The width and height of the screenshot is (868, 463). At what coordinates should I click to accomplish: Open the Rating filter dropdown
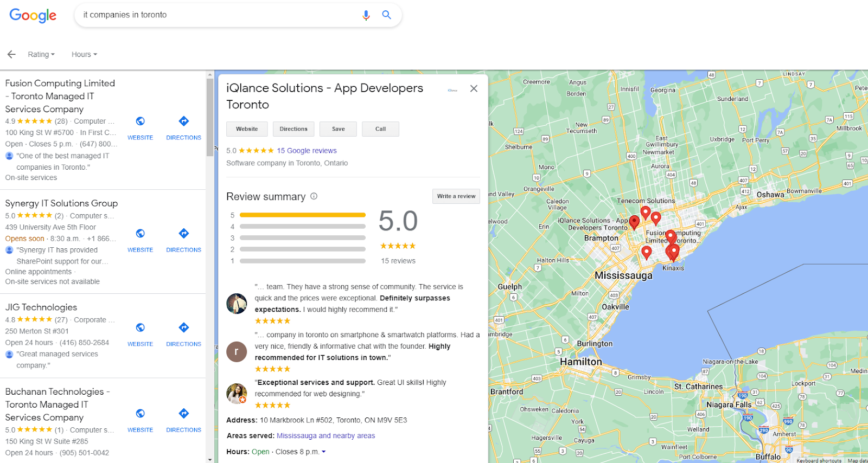[x=41, y=54]
